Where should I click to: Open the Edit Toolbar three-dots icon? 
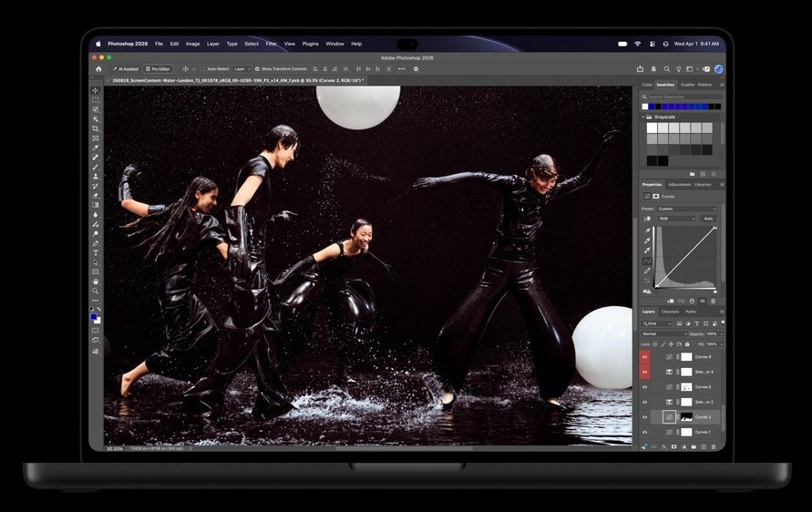coord(96,301)
